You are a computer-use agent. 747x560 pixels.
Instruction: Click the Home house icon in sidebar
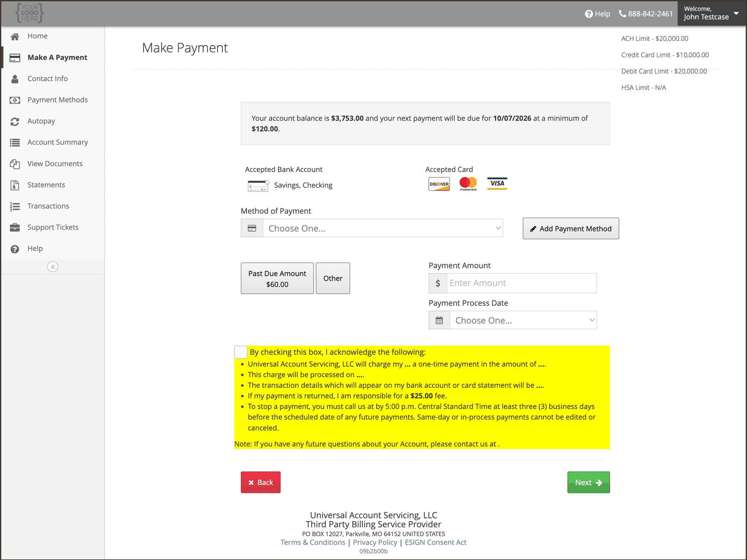pos(15,36)
